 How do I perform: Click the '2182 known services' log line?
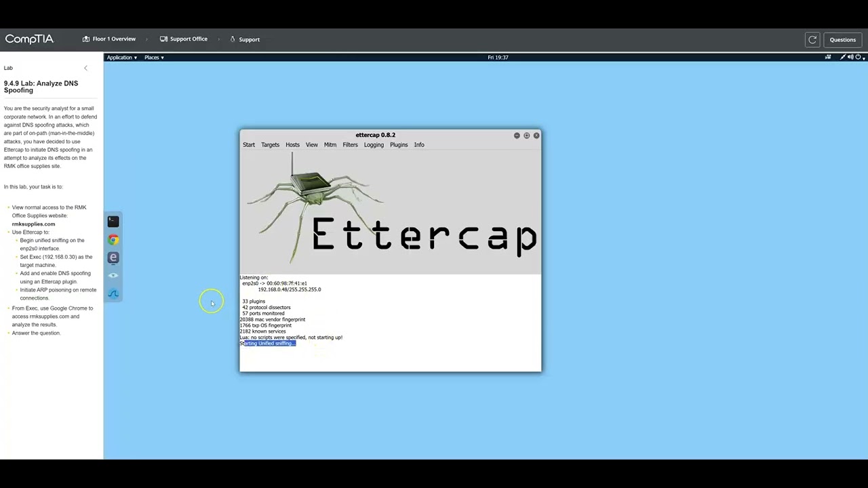[x=262, y=331]
